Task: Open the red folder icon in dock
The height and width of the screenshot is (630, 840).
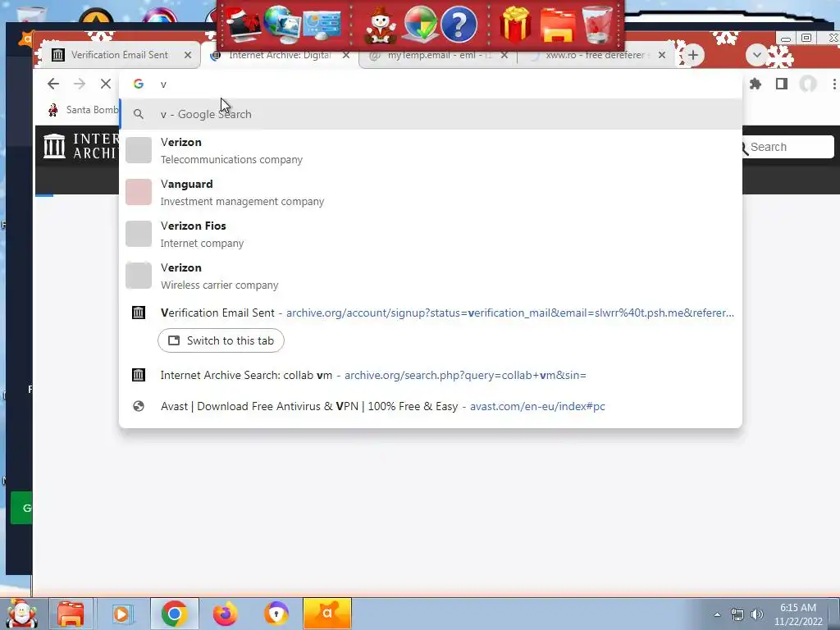Action: (558, 25)
